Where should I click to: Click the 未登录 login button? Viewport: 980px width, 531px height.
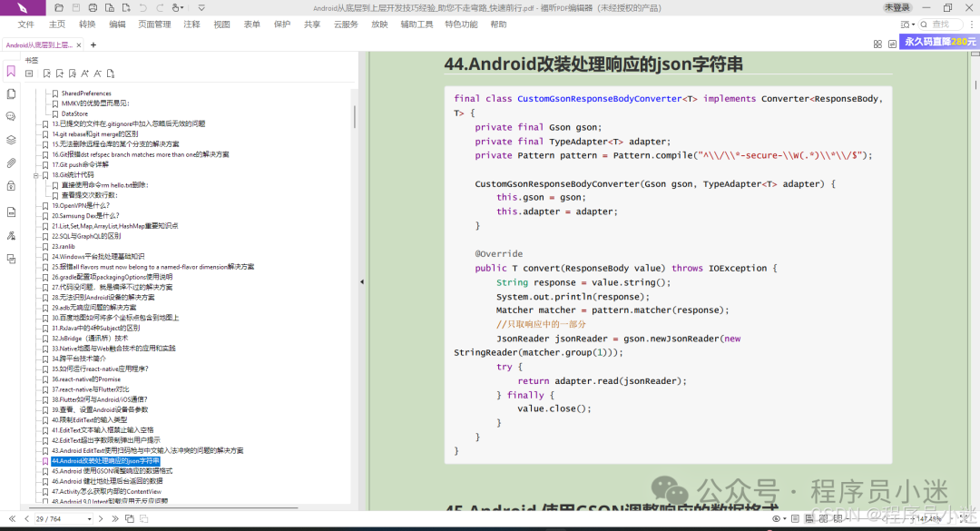897,7
